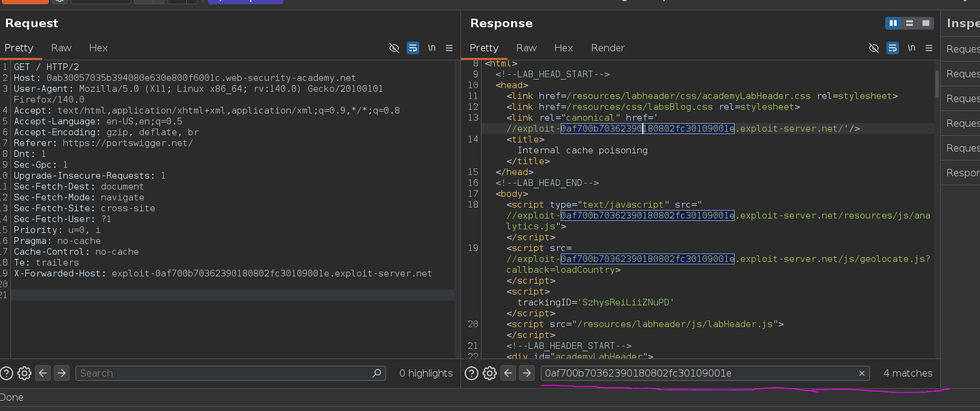This screenshot has width=980, height=411.
Task: Toggle word wrap icon in Response panel
Action: point(892,48)
